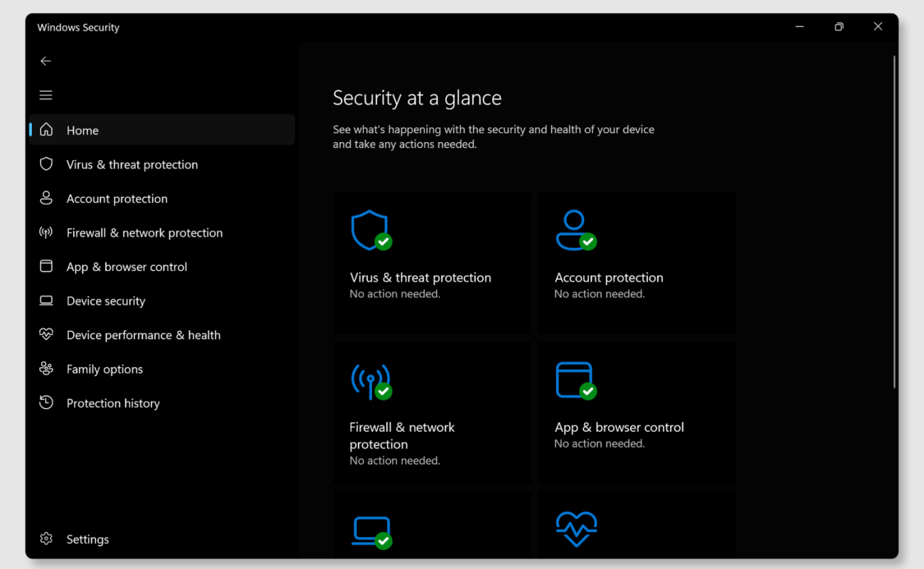The width and height of the screenshot is (924, 569).
Task: Click the 'Security at a glance' heading
Action: [x=417, y=98]
